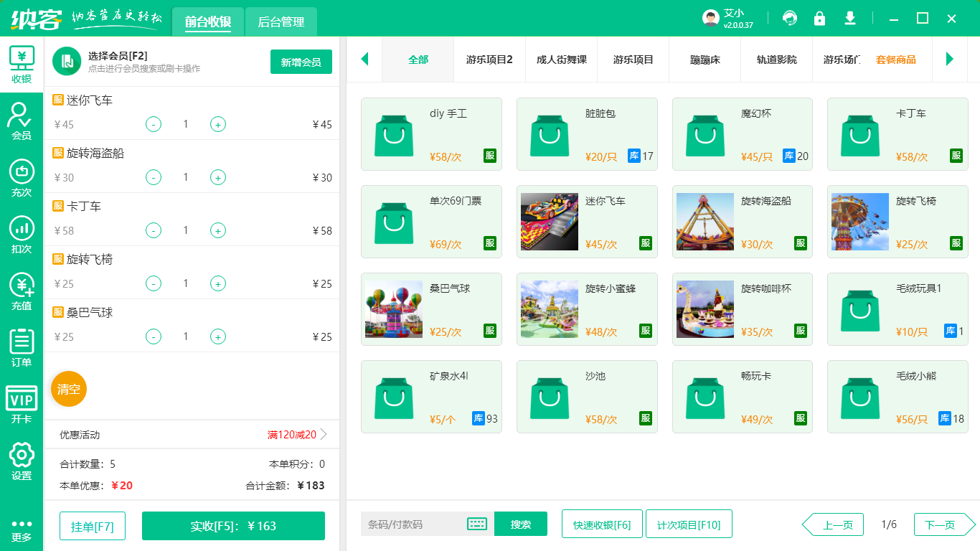This screenshot has height=551, width=980.
Task: Click the 扣次 deduct-times icon
Action: coord(21,232)
